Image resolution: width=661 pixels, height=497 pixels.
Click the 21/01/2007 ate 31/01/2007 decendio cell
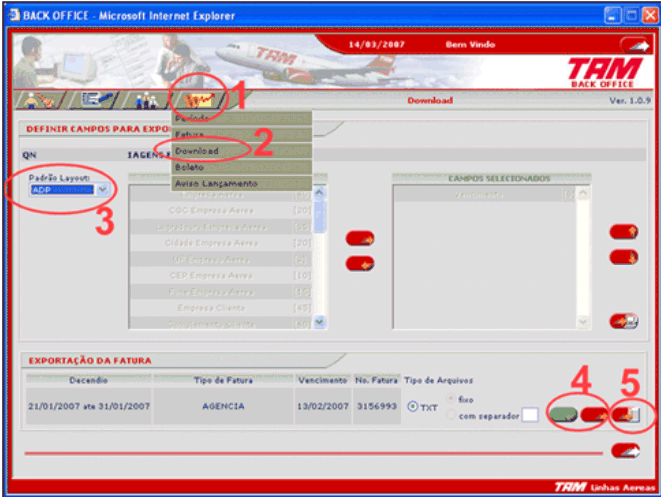coord(89,406)
